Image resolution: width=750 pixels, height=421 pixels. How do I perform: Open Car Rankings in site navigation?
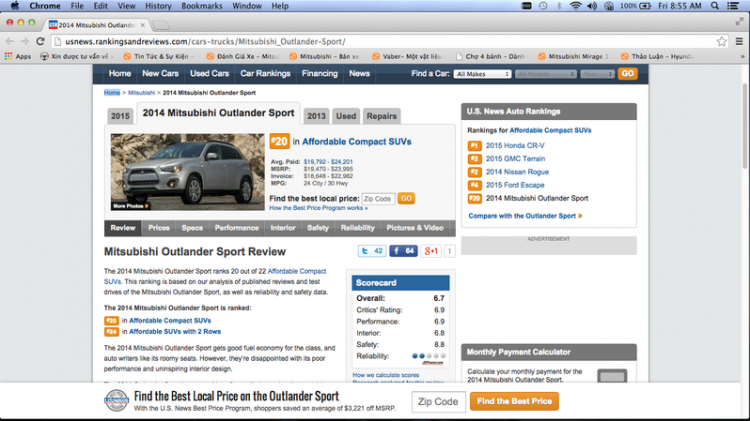[x=265, y=74]
